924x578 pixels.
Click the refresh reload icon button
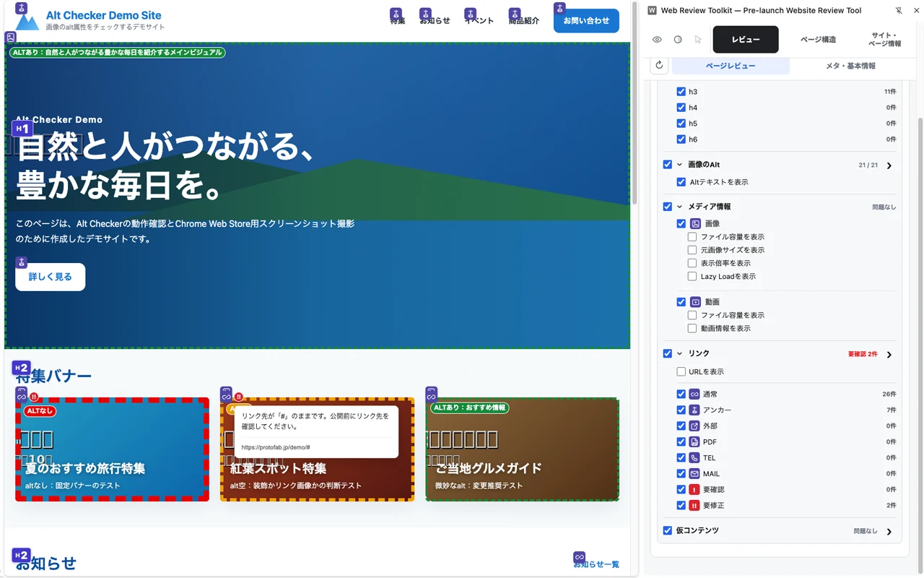pos(659,66)
